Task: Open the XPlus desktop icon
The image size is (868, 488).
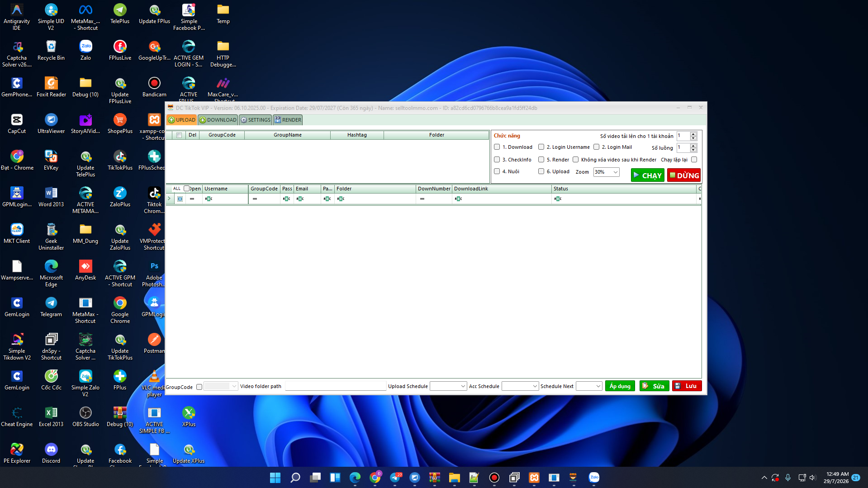Action: tap(189, 417)
